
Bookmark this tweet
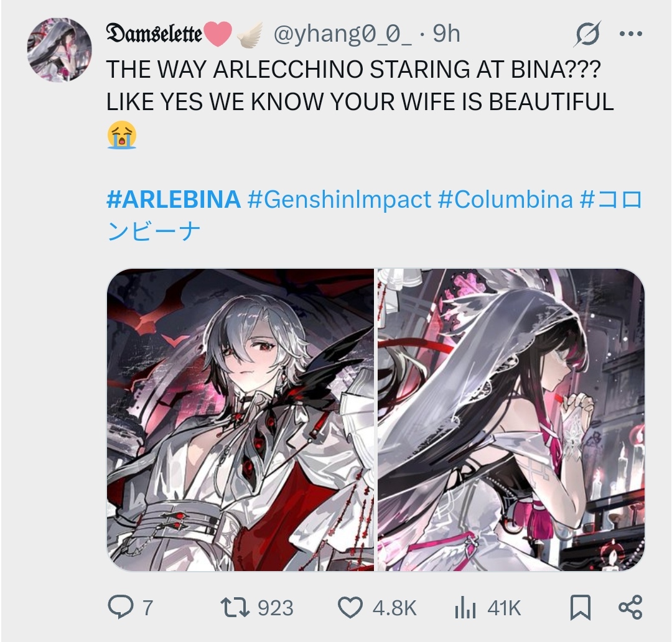coord(581,607)
